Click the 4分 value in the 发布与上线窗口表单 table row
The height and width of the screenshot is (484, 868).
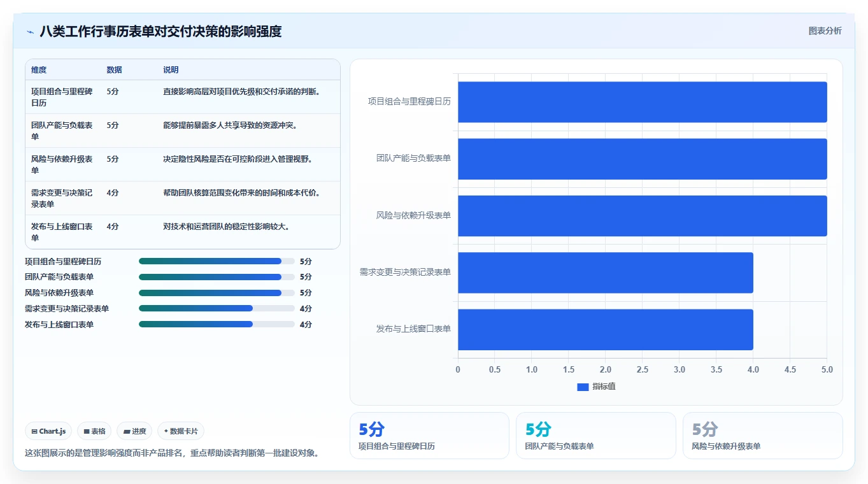[x=113, y=226]
